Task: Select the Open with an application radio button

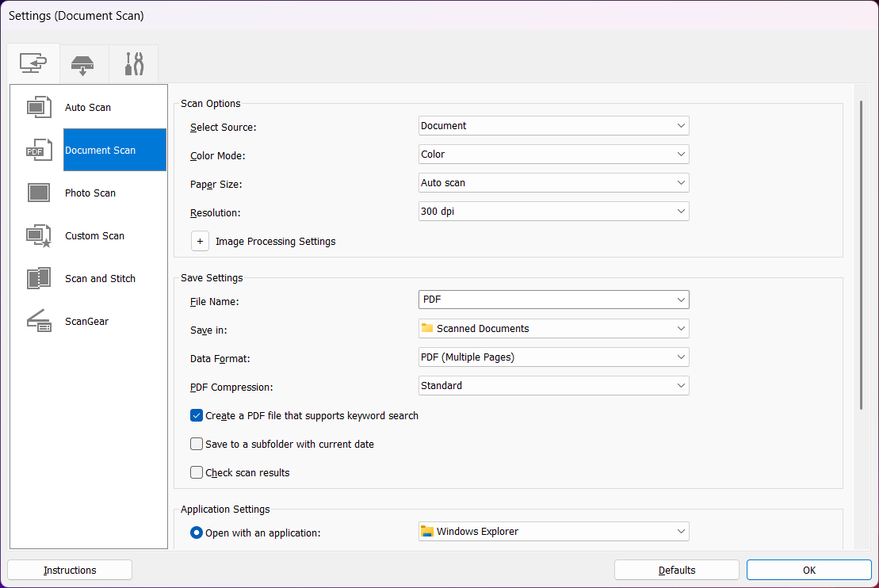Action: [x=196, y=533]
